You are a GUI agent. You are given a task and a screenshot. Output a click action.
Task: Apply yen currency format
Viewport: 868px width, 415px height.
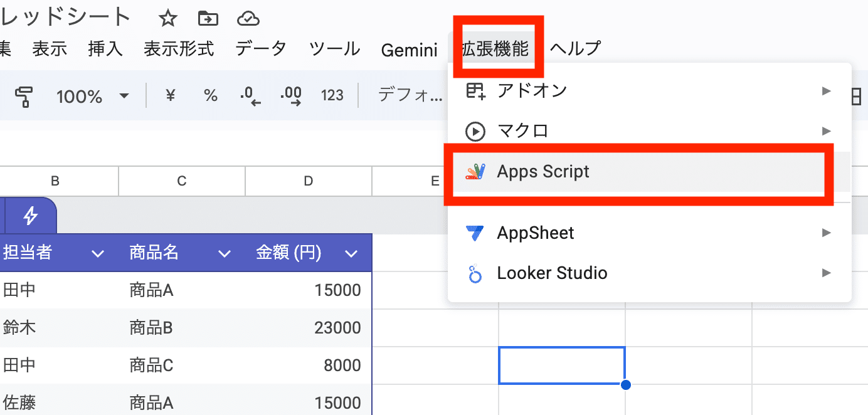[170, 95]
